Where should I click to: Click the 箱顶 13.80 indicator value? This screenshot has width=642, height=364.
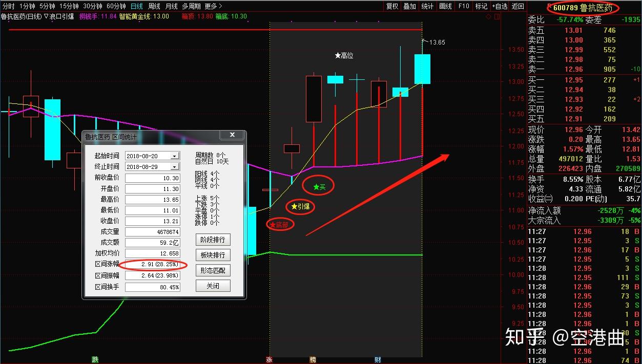pyautogui.click(x=197, y=16)
